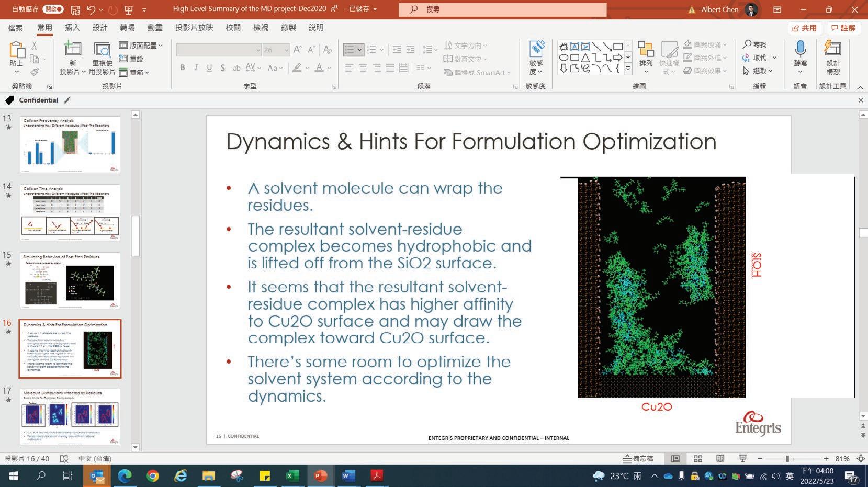Fit slide to current window icon

[861, 459]
